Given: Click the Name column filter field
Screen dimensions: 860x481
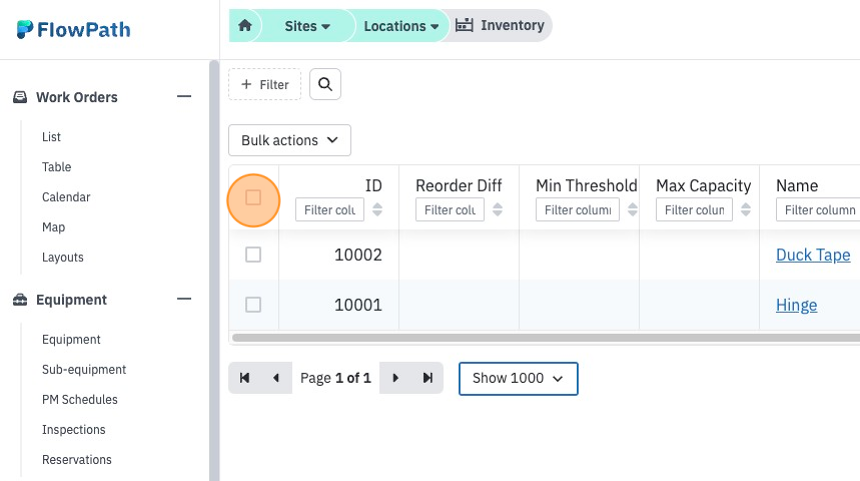Looking at the screenshot, I should (x=818, y=210).
